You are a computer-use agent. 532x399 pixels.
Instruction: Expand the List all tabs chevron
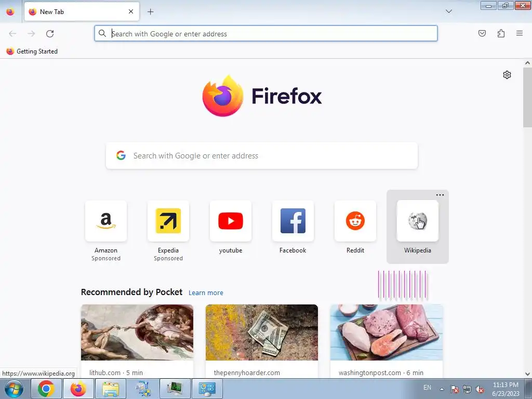449,11
